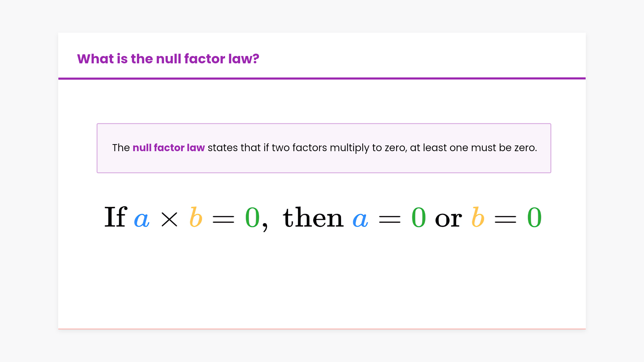This screenshot has height=362, width=644.
Task: Click the phrase "at least one must be zero"
Action: point(473,148)
